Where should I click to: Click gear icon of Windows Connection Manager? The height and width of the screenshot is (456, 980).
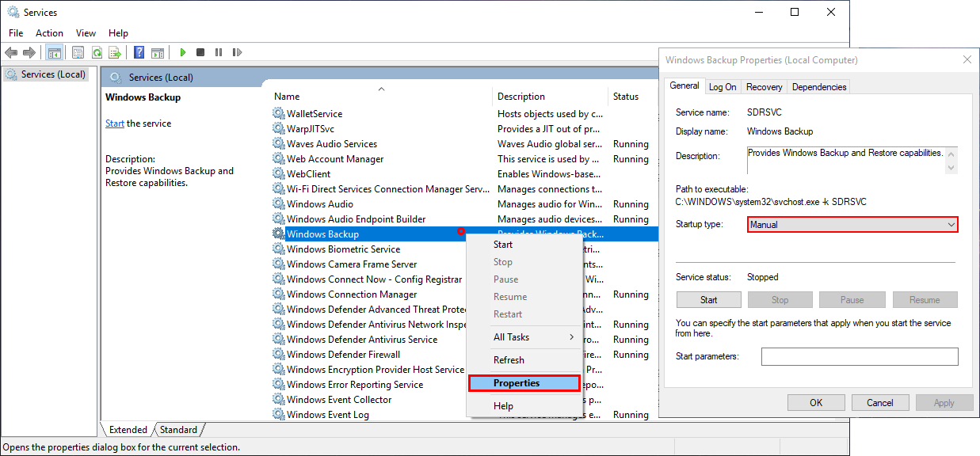click(278, 294)
